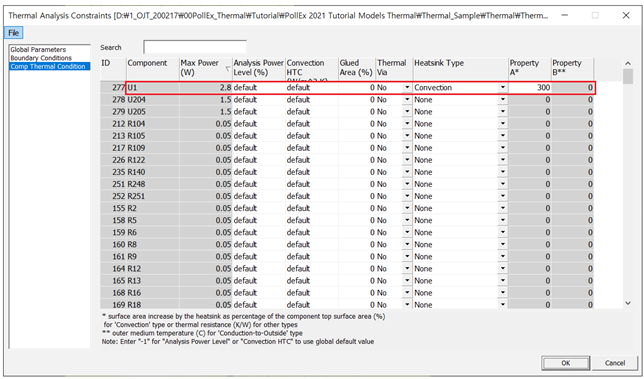Select Global Parameters in left list
Screen dimensions: 644x379
click(38, 49)
